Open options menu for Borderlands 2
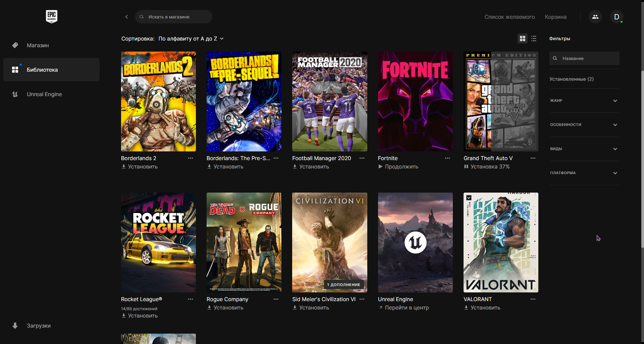Screen dimensions: 644x344 [191, 158]
